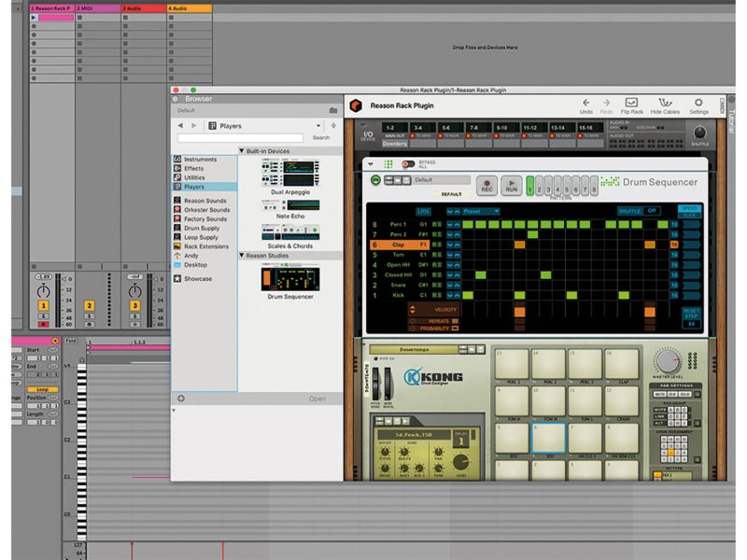Click Undo in the Reason Rack Plugin toolbar
Screen dimensions: 747x560
585,103
